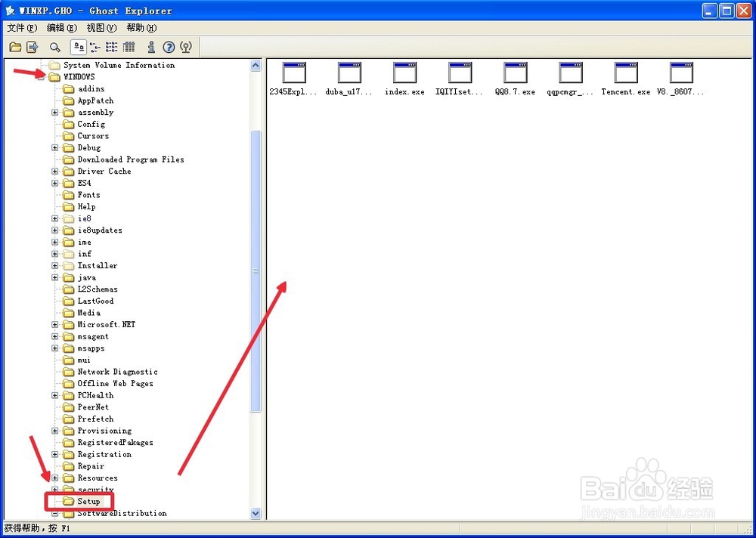Click the Cursors folder icon
The height and width of the screenshot is (538, 756).
tap(69, 136)
